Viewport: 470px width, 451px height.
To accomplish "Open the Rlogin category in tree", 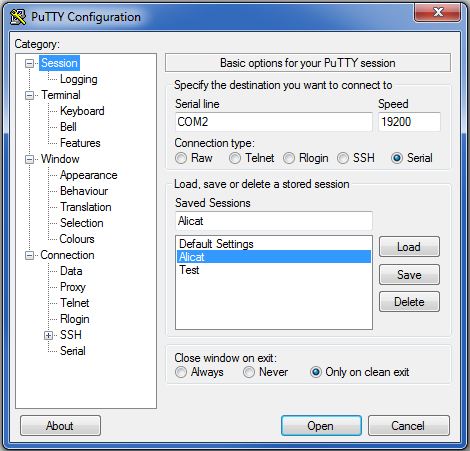I will pyautogui.click(x=75, y=319).
